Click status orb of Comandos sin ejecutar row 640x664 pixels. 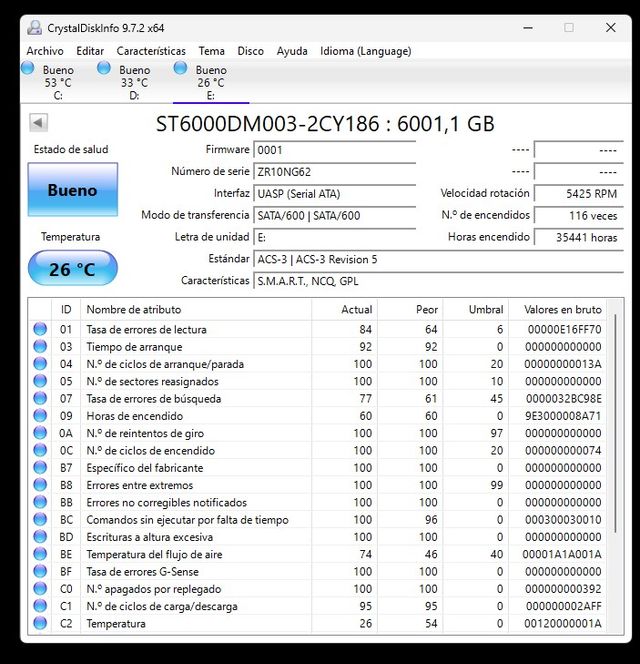point(40,520)
